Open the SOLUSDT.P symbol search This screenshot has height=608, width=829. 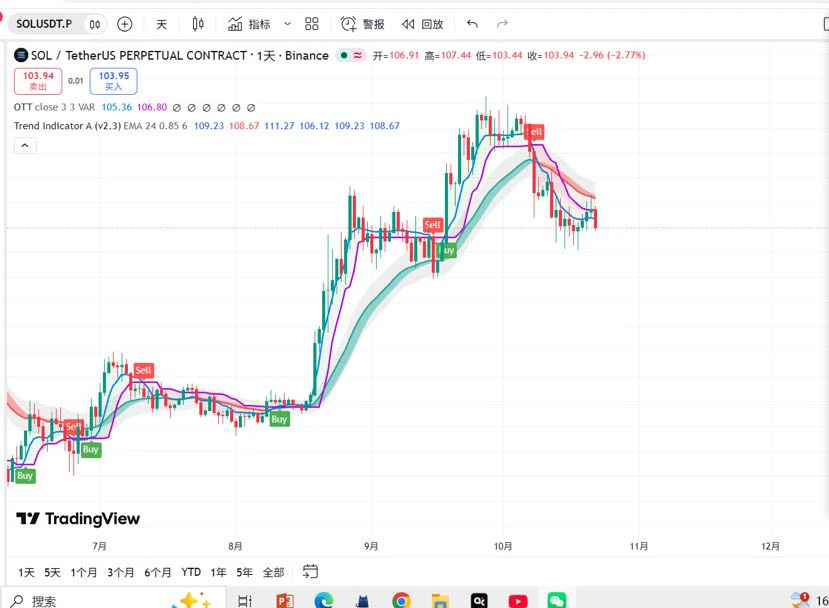tap(44, 24)
